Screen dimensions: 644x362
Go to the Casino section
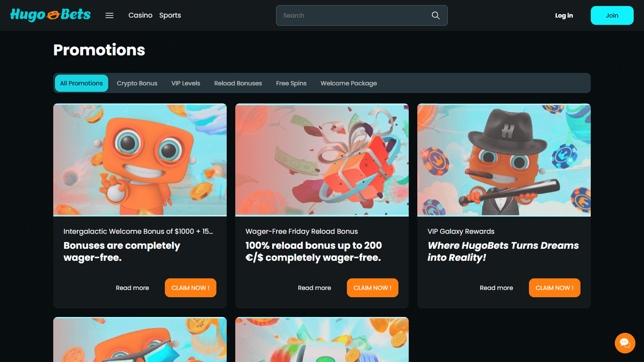coord(140,15)
